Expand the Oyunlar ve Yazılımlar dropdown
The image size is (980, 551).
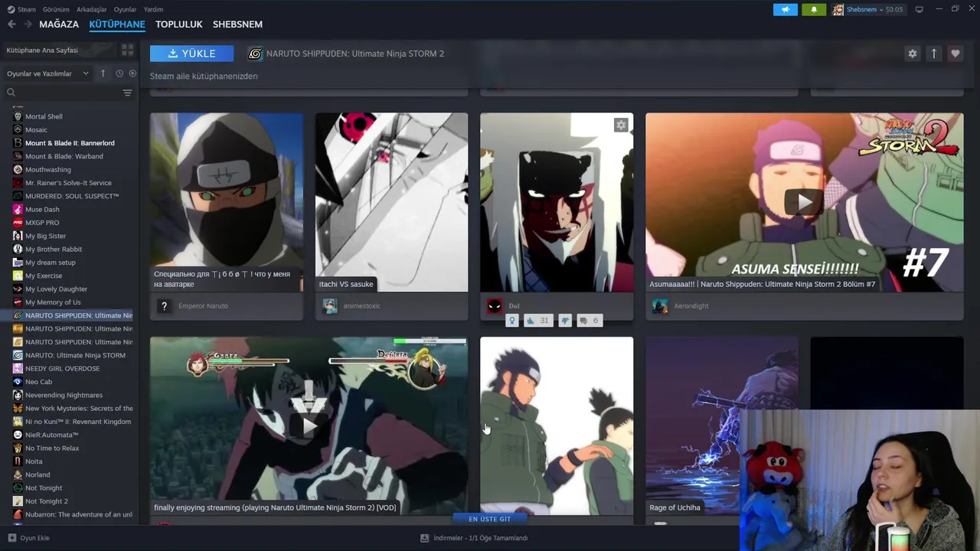[49, 73]
